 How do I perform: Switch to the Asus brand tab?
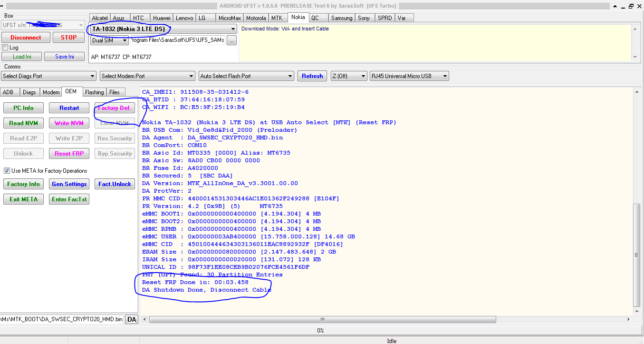119,18
